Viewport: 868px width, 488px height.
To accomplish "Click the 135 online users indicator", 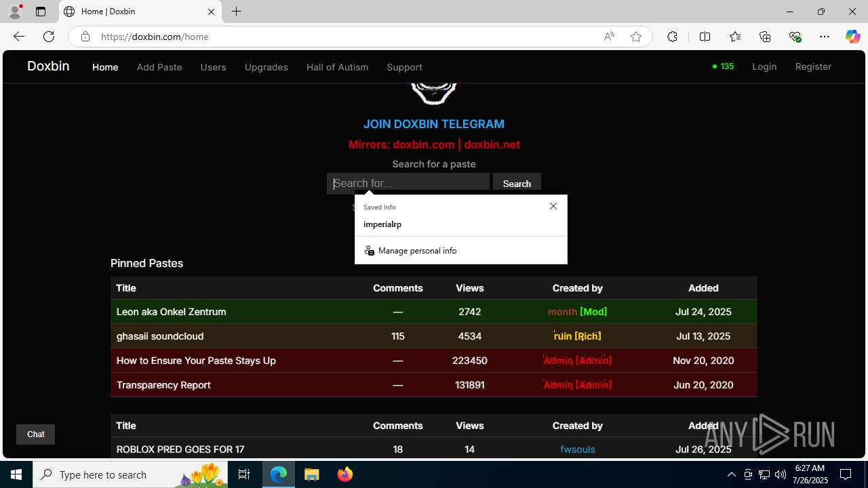I will click(723, 66).
